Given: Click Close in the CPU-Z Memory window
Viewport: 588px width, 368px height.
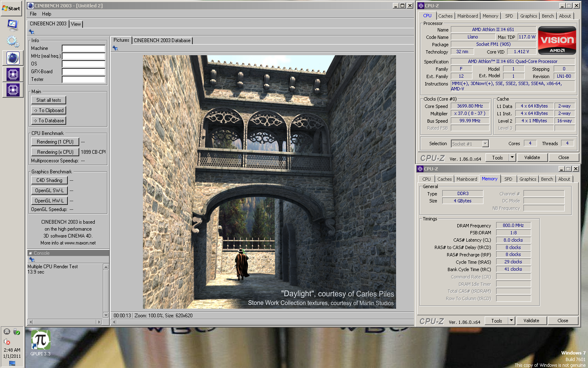Looking at the screenshot, I should click(563, 321).
